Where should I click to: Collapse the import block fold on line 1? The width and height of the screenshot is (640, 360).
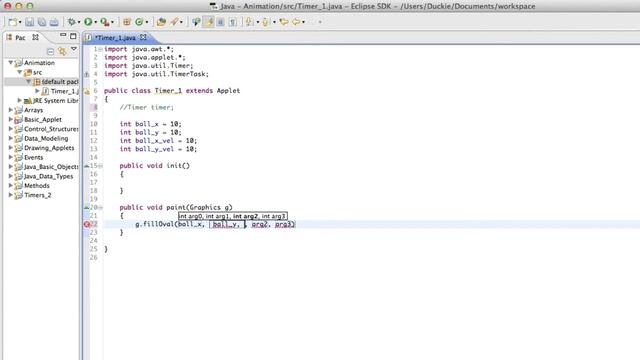point(100,49)
